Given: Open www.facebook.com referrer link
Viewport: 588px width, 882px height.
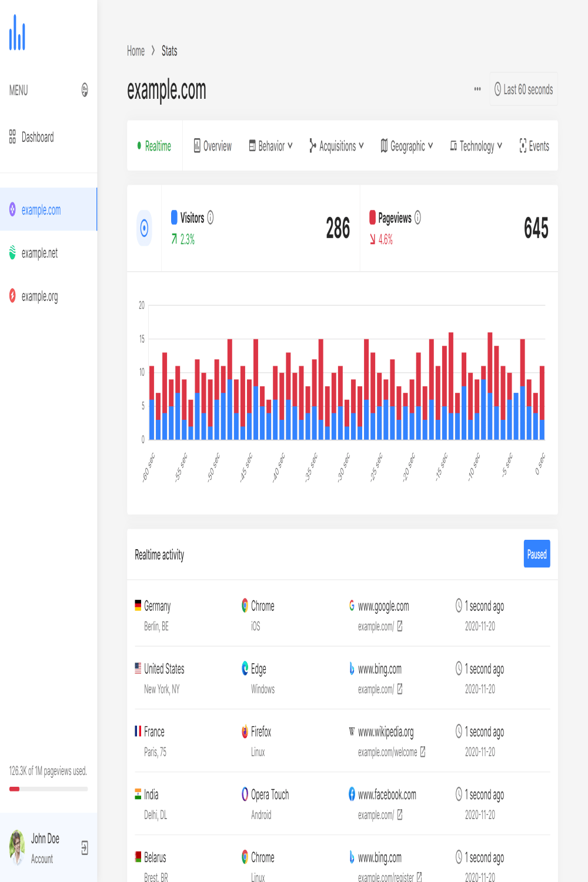Looking at the screenshot, I should click(x=387, y=795).
